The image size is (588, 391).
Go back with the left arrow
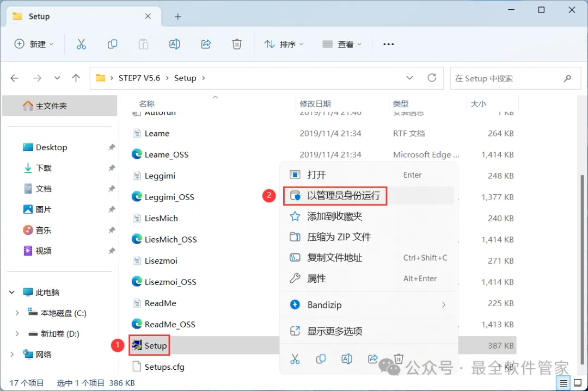15,78
